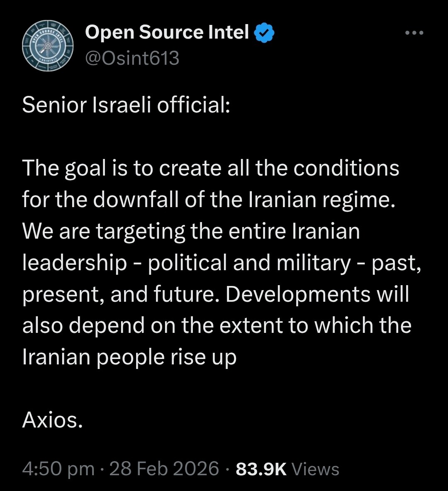Click the word "Developments" in the post
The height and width of the screenshot is (491, 448).
(298, 294)
